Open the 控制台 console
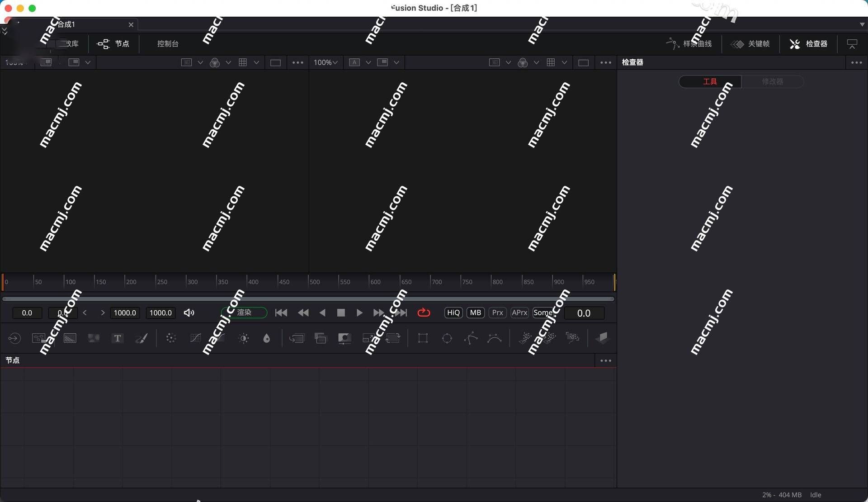868x502 pixels. pyautogui.click(x=168, y=44)
